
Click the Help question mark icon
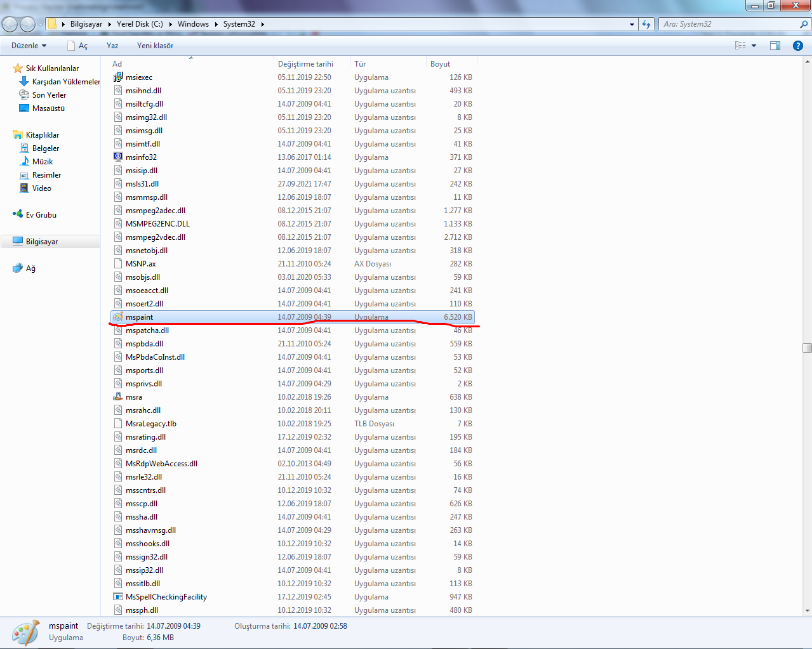(x=798, y=45)
